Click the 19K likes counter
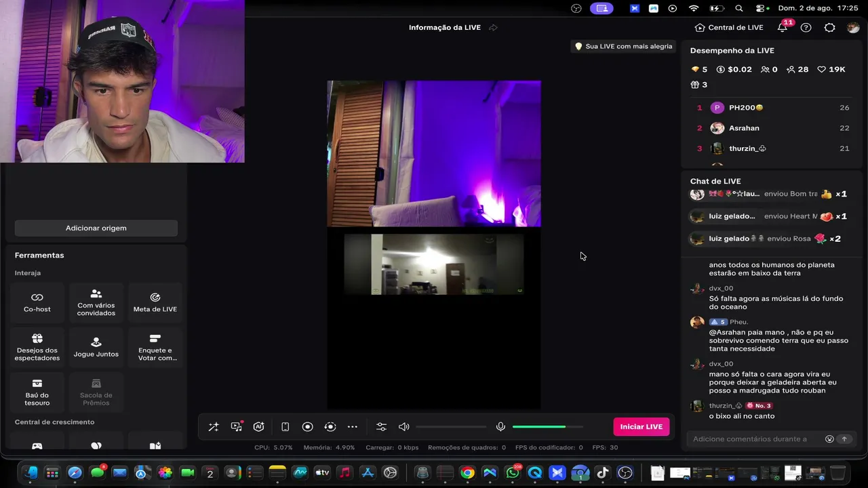The width and height of the screenshot is (868, 488). tap(831, 70)
